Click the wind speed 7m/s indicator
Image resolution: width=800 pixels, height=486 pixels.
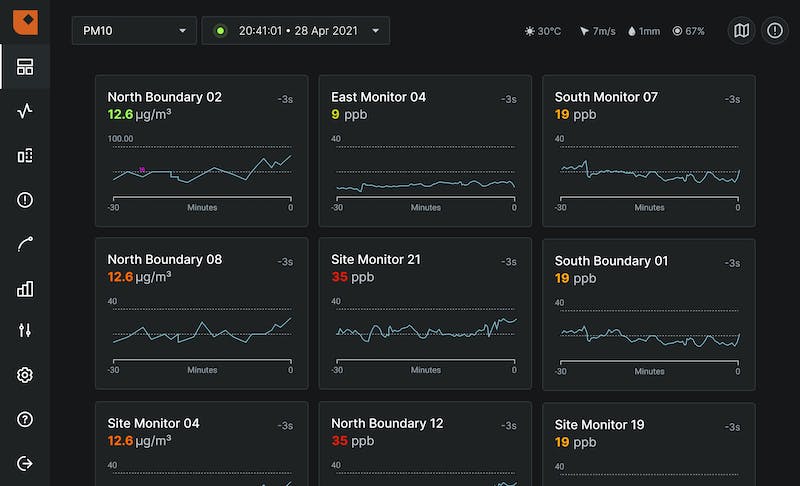point(597,31)
